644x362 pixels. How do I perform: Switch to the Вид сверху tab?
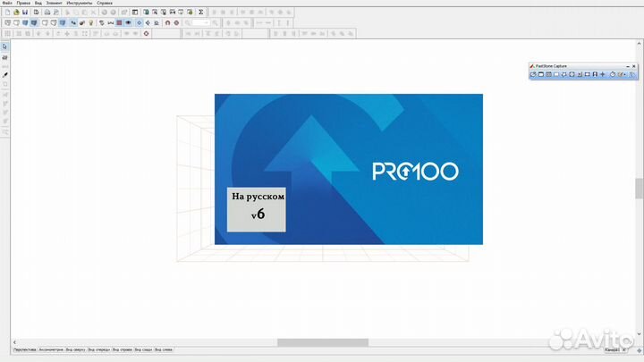point(75,350)
